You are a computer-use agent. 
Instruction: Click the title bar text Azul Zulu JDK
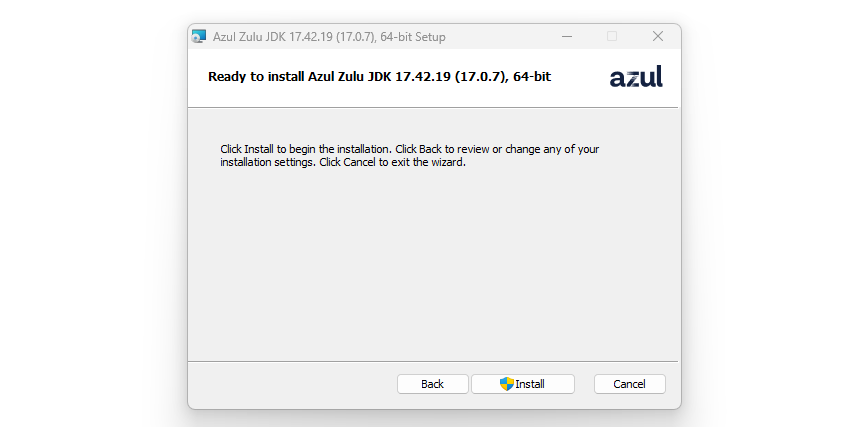249,37
